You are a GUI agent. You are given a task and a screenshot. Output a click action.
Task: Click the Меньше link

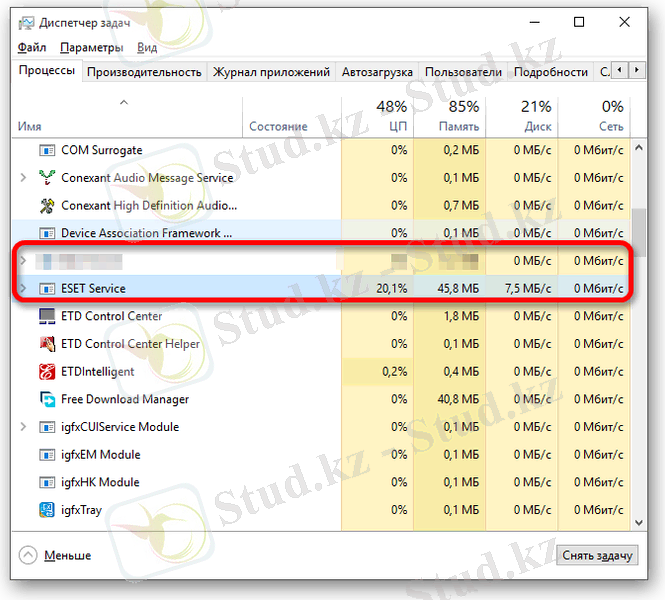point(67,555)
